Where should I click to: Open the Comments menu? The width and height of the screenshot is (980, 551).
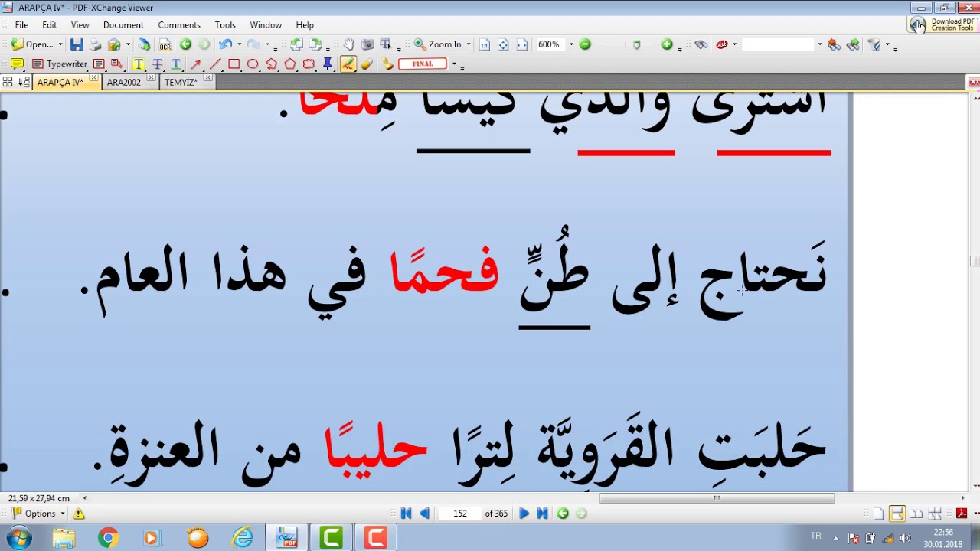[179, 25]
